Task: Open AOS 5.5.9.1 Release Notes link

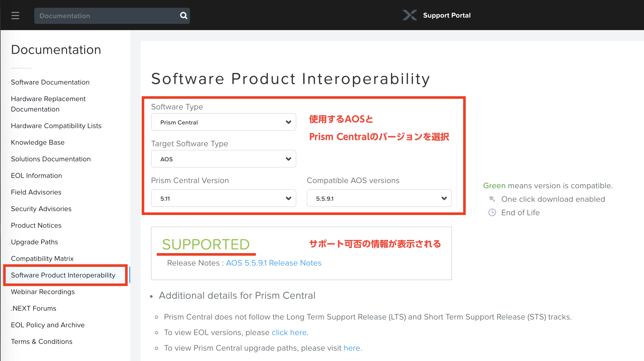Action: pyautogui.click(x=274, y=263)
